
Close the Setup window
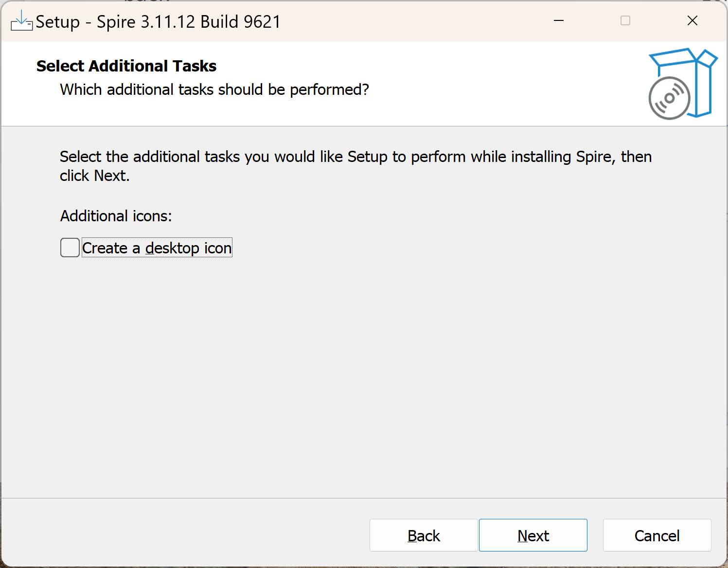coord(692,20)
